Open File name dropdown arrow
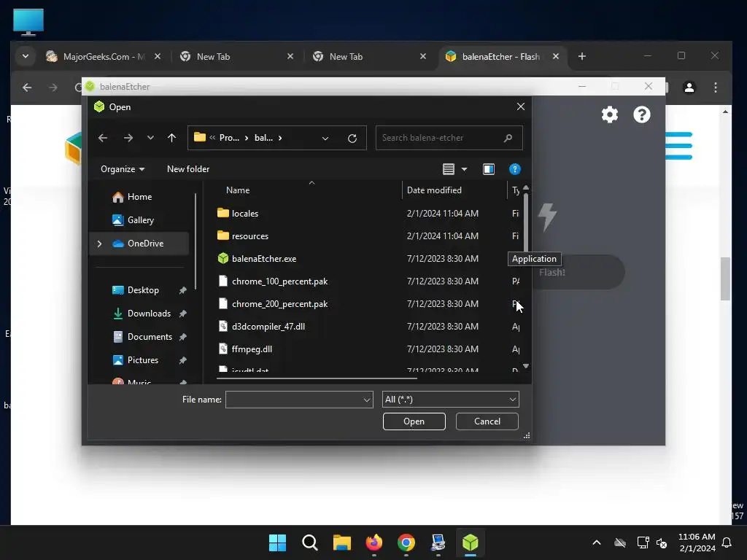The image size is (747, 560). coord(367,400)
